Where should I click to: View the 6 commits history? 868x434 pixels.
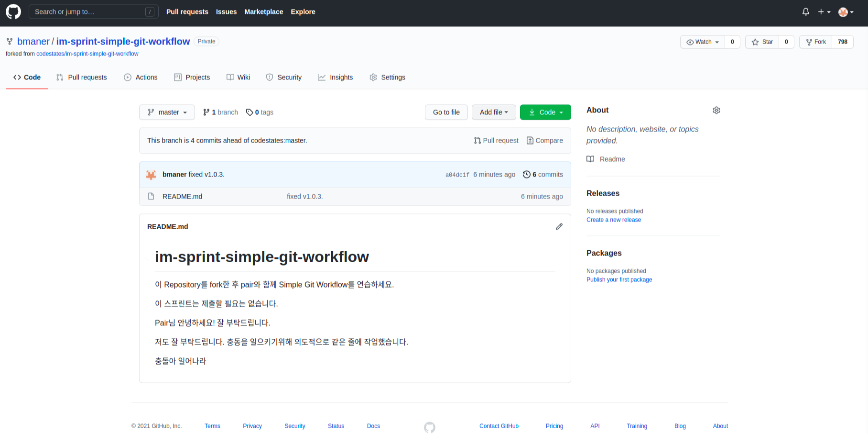click(x=542, y=174)
